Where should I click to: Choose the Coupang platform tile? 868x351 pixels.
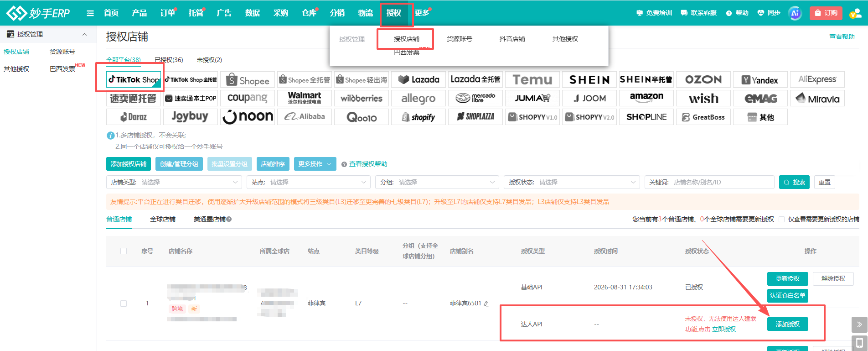pos(248,98)
